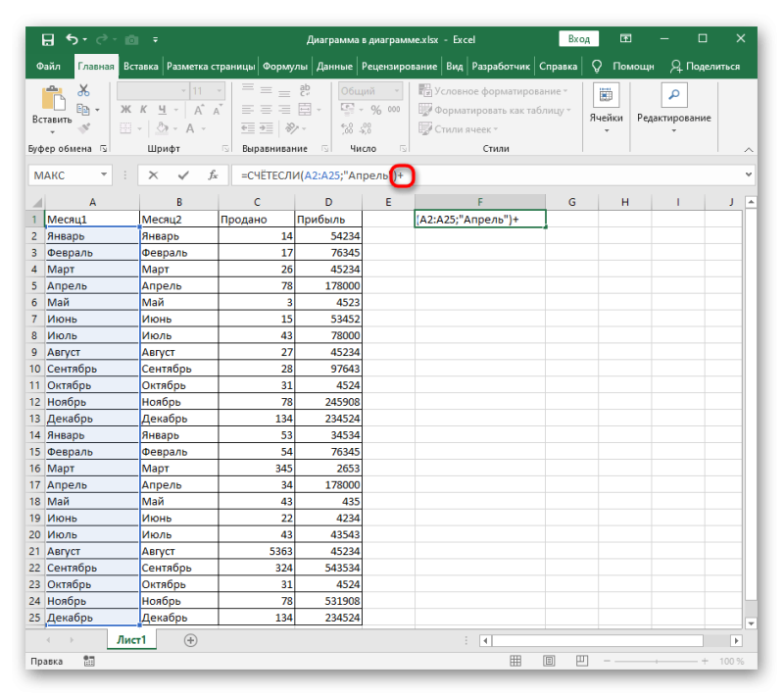The width and height of the screenshot is (784, 696).
Task: Click the Format Painter brush icon
Action: tap(83, 128)
